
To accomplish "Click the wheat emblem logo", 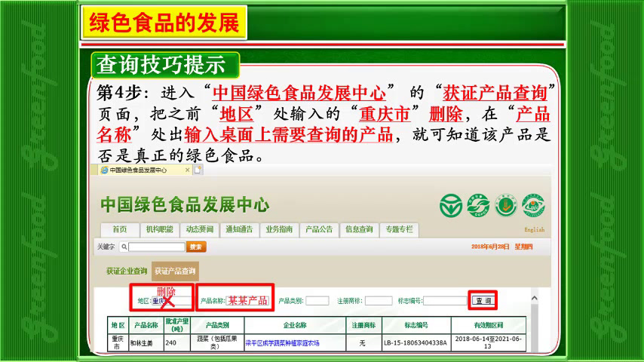I will point(505,205).
